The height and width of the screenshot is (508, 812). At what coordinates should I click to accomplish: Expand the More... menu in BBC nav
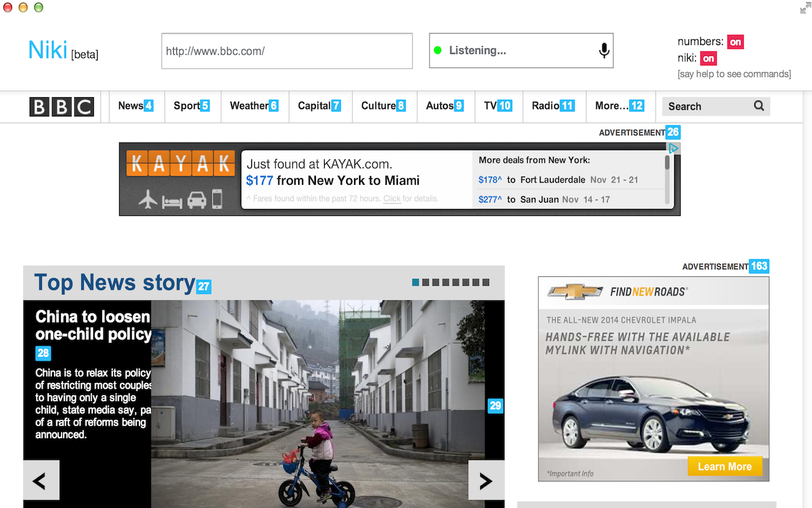pyautogui.click(x=612, y=105)
